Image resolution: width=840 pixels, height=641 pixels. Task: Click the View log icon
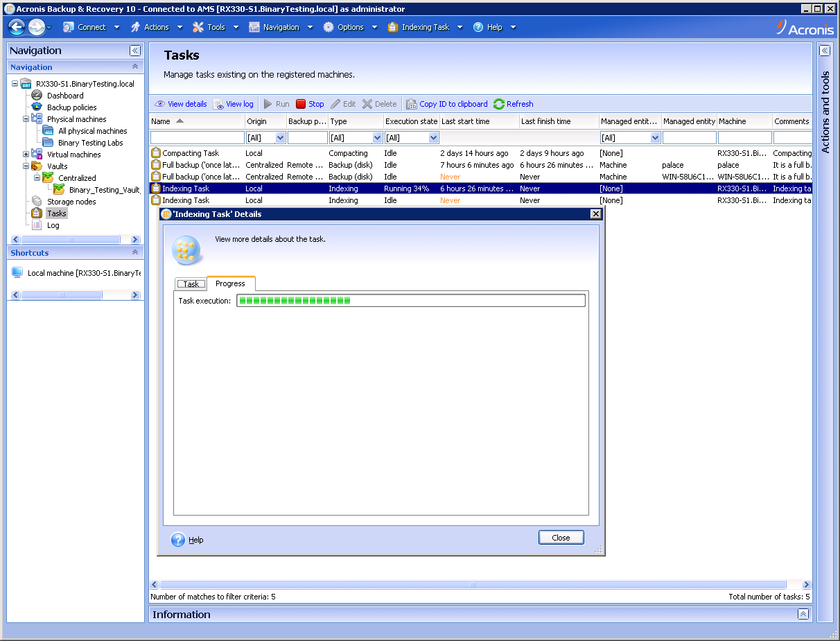coord(218,104)
